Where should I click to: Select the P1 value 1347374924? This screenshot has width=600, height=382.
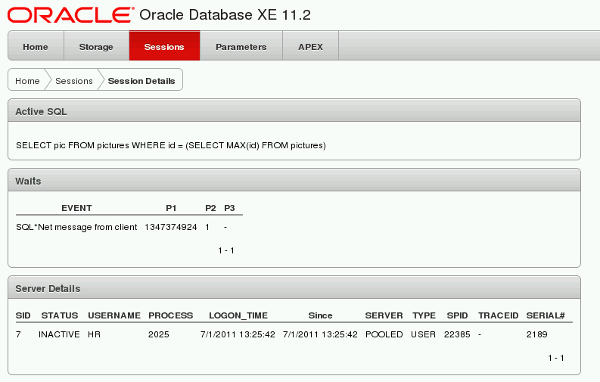(171, 227)
